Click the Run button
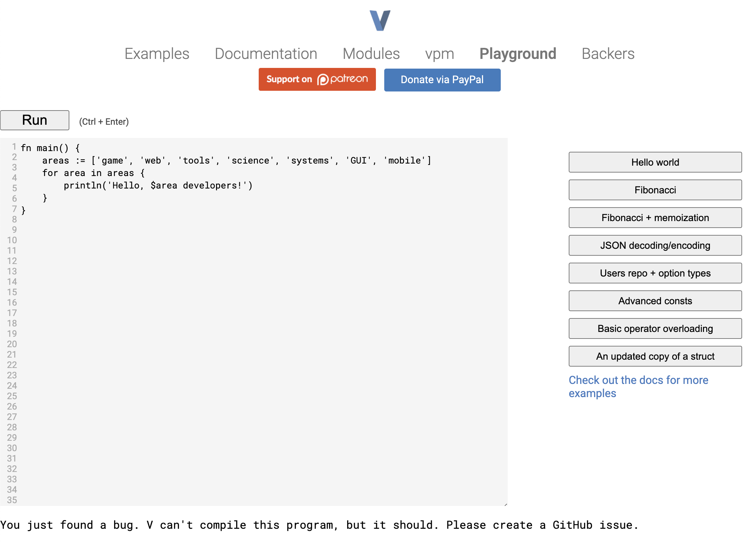Image resolution: width=756 pixels, height=544 pixels. click(35, 120)
